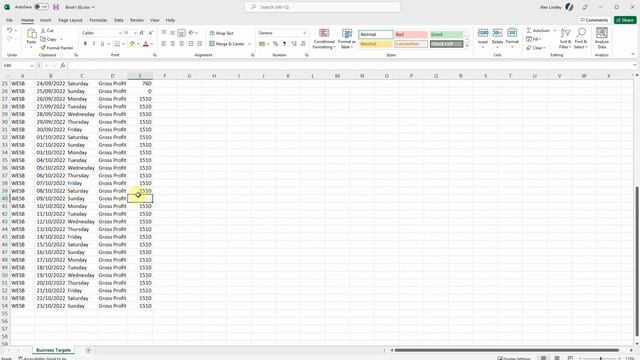Apply the red Font Color
Image resolution: width=640 pixels, height=360 pixels.
coord(146,44)
